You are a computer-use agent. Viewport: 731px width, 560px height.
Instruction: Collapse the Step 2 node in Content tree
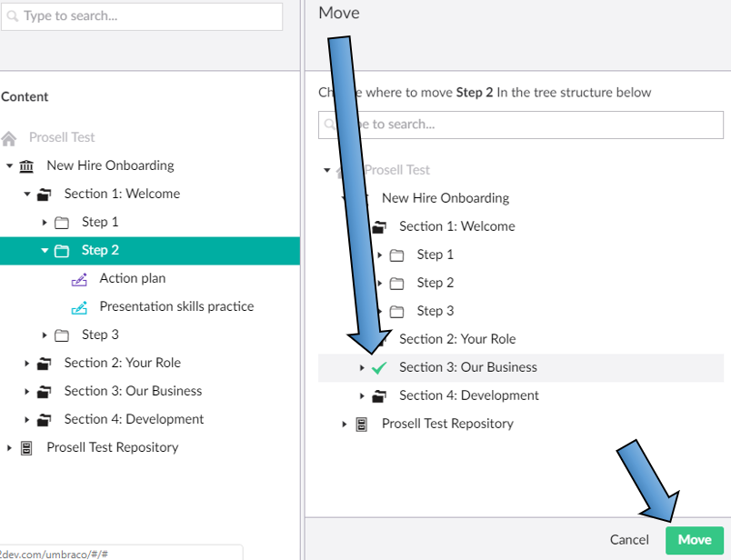click(x=45, y=251)
